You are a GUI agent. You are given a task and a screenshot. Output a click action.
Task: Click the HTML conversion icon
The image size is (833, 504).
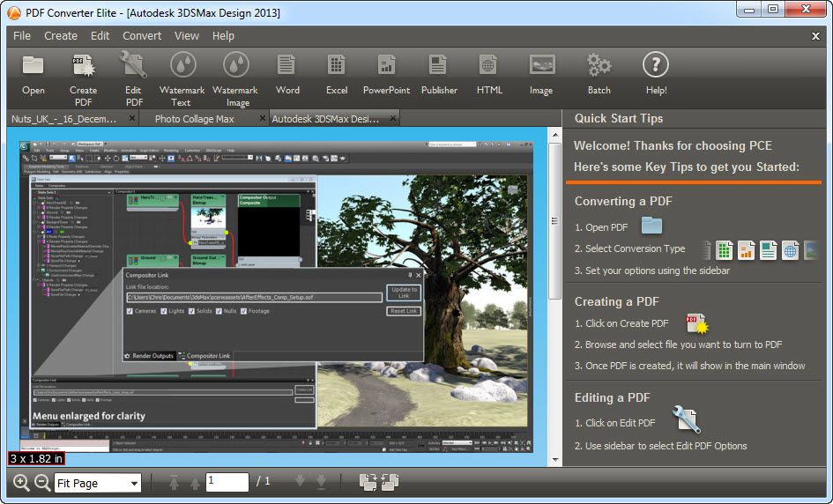pos(487,65)
